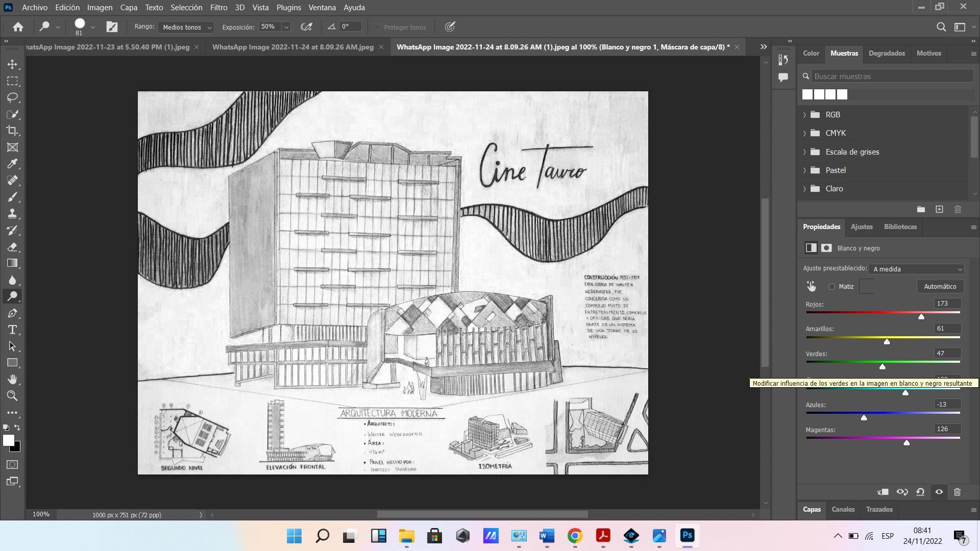Switch to the Canales tab

tap(843, 509)
